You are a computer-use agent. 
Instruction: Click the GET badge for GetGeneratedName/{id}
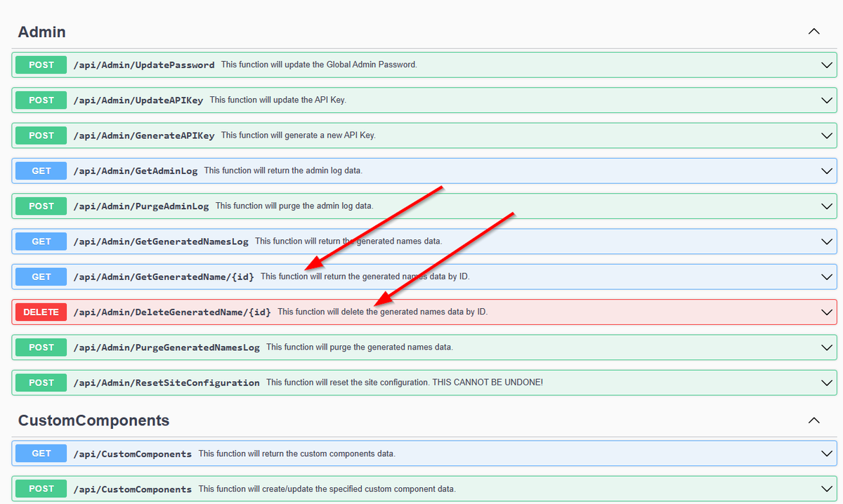(x=41, y=277)
